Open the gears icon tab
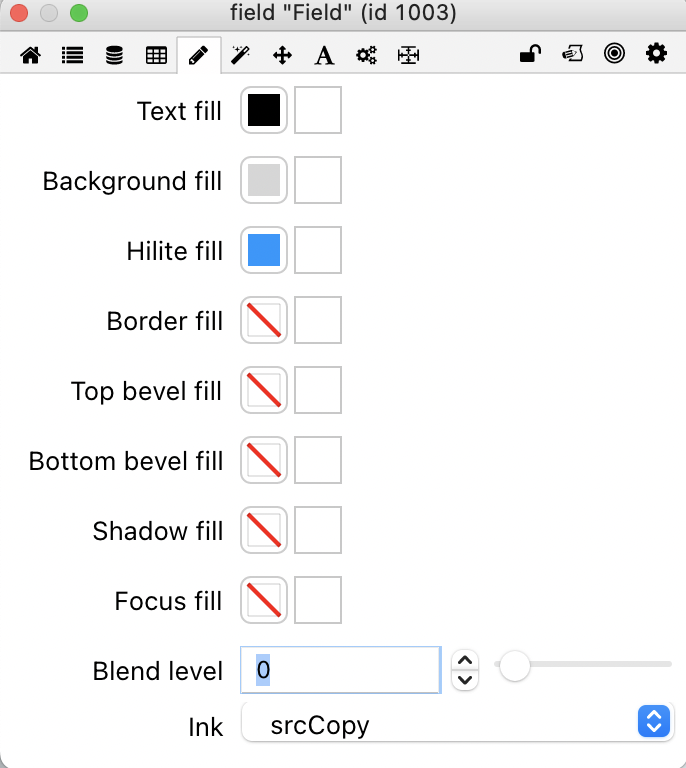 [x=366, y=56]
